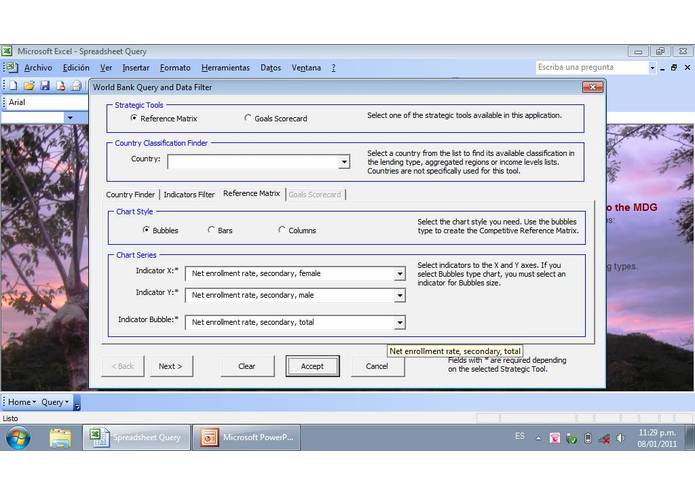Open the Archivo menu
Image resolution: width=695 pixels, height=494 pixels.
[38, 68]
